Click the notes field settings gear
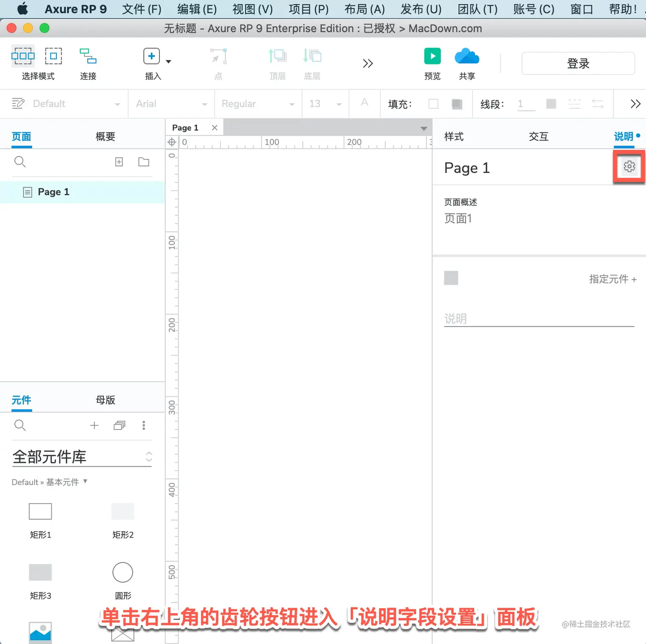Screen dimensions: 646x644 [x=629, y=167]
